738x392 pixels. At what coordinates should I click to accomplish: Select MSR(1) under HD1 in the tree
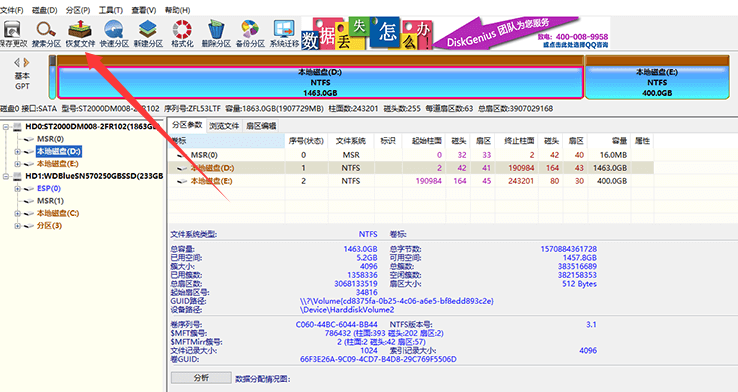[x=50, y=201]
